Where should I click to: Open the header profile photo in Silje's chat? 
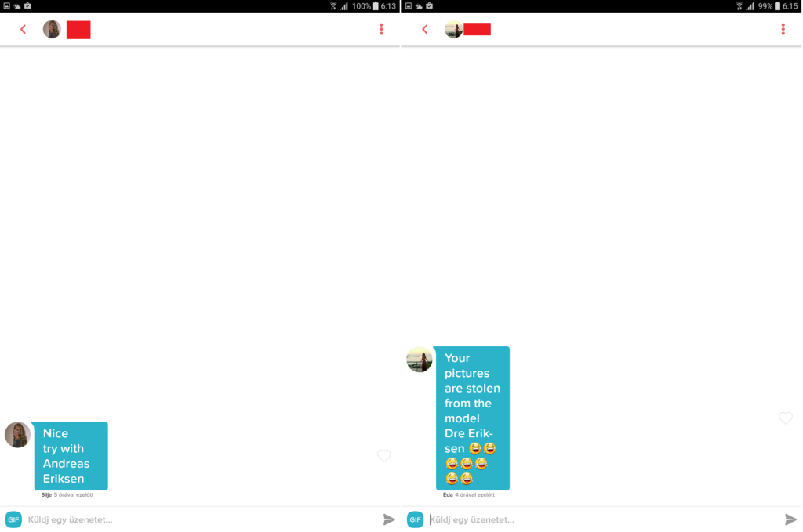point(52,30)
